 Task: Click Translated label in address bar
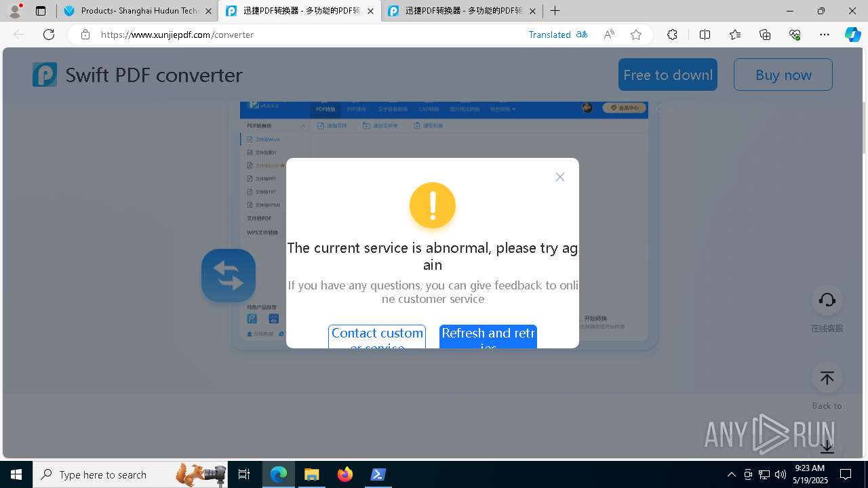pos(549,35)
